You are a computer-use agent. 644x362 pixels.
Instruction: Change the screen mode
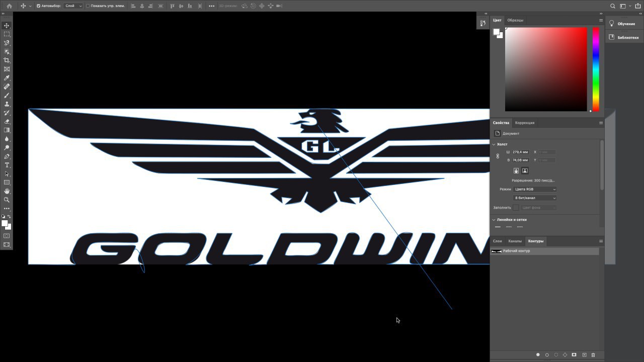(x=7, y=245)
